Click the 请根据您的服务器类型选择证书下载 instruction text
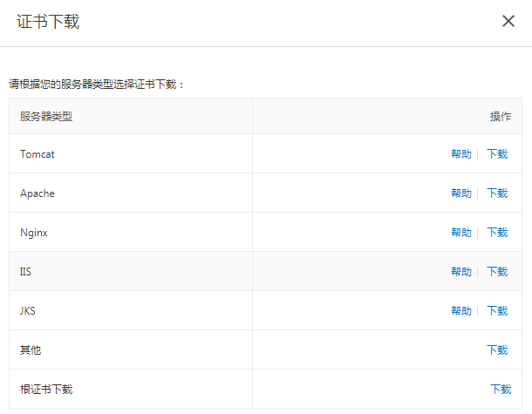Viewport: 532px width, 414px height. 96,84
